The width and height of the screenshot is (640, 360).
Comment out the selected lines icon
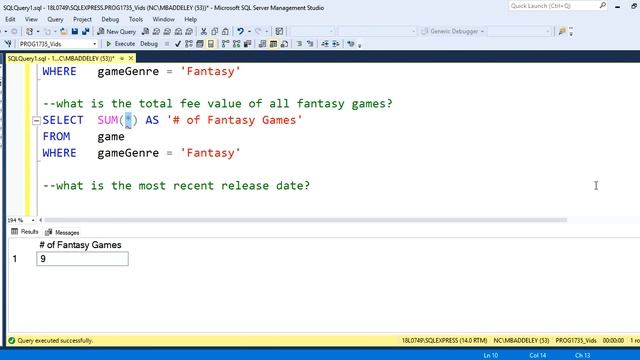point(299,44)
